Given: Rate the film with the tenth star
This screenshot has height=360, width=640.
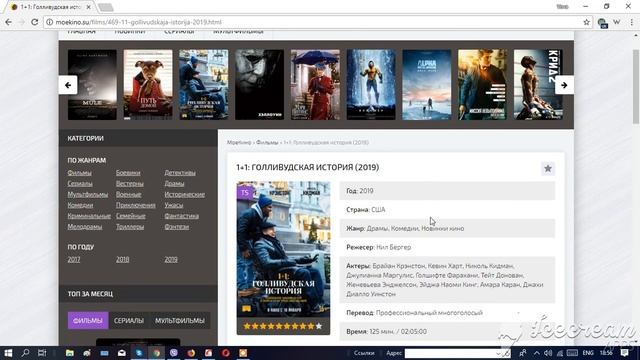Looking at the screenshot, I should (319, 326).
